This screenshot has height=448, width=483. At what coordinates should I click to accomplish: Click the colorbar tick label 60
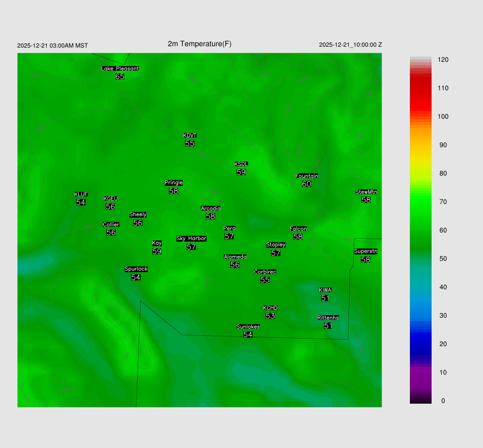coord(443,230)
